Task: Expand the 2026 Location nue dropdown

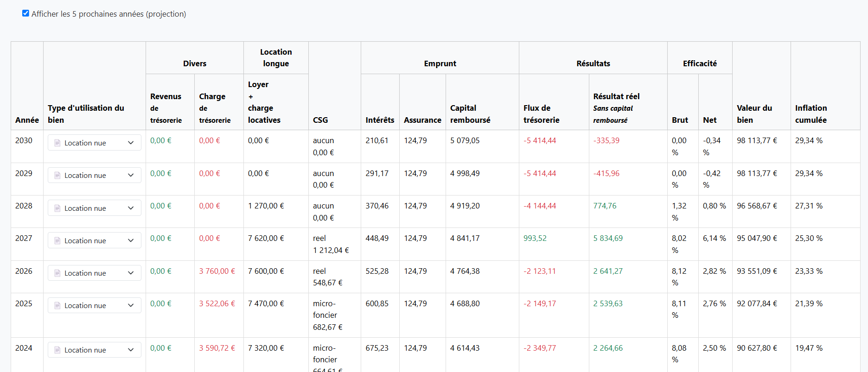Action: (95, 273)
